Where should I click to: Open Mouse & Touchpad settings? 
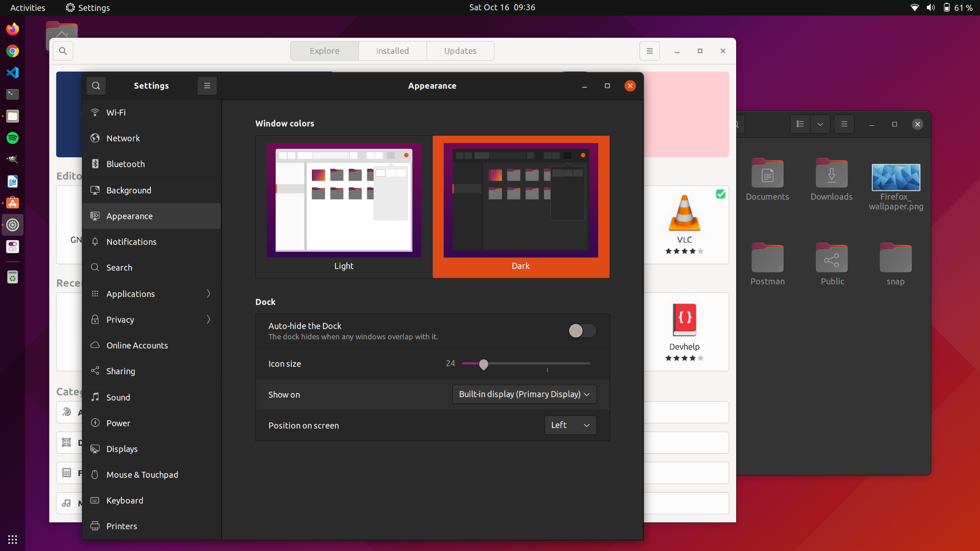[152, 474]
